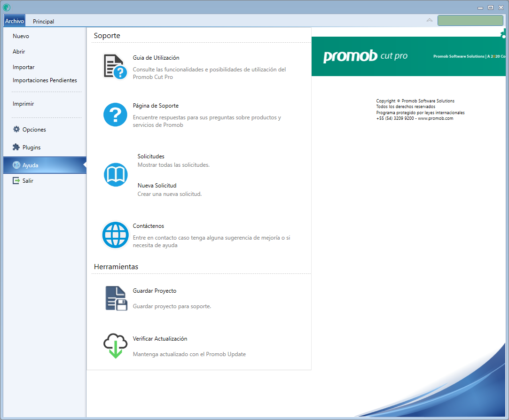The width and height of the screenshot is (509, 420).
Task: Click the Plugins puzzle piece icon
Action: coord(16,147)
